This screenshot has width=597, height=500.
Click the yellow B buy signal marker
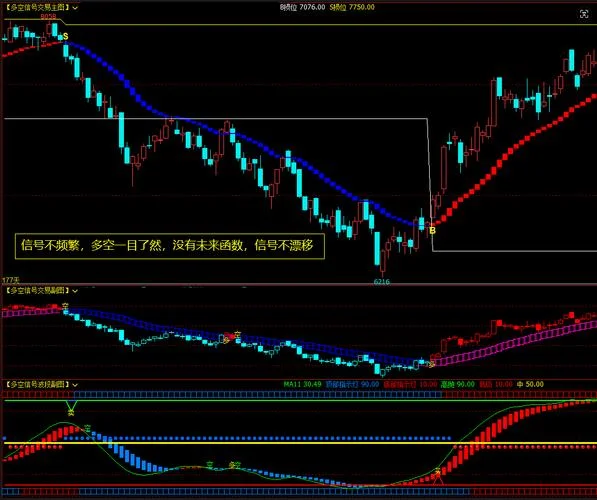(x=432, y=230)
